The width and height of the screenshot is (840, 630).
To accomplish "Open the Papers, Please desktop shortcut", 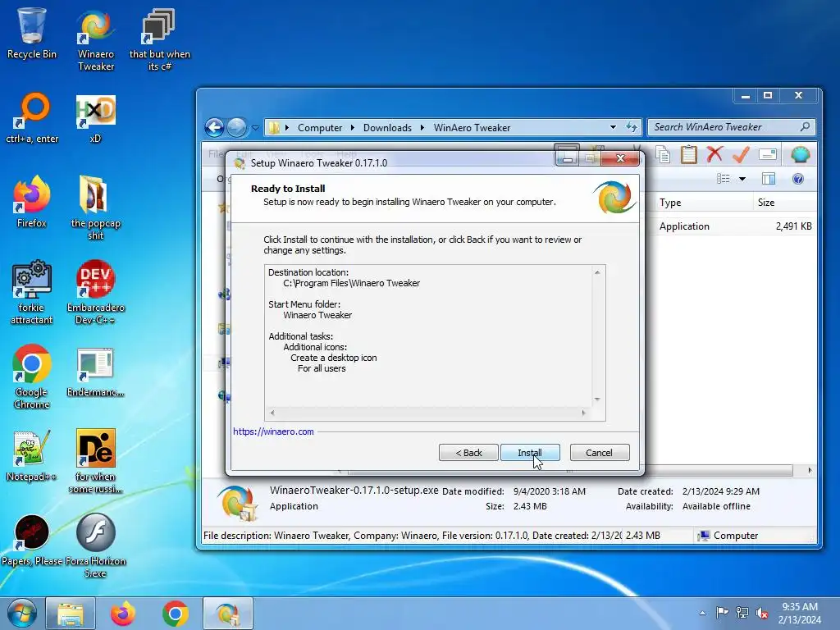I will pos(31,540).
